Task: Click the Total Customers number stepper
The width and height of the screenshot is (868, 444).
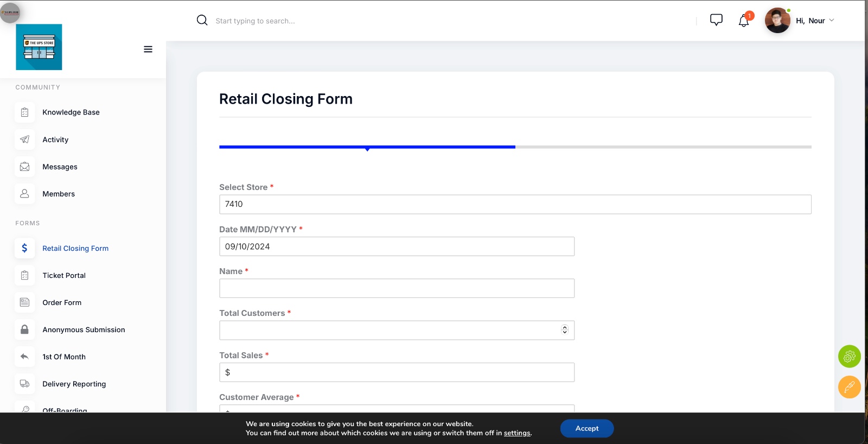Action: coord(565,330)
